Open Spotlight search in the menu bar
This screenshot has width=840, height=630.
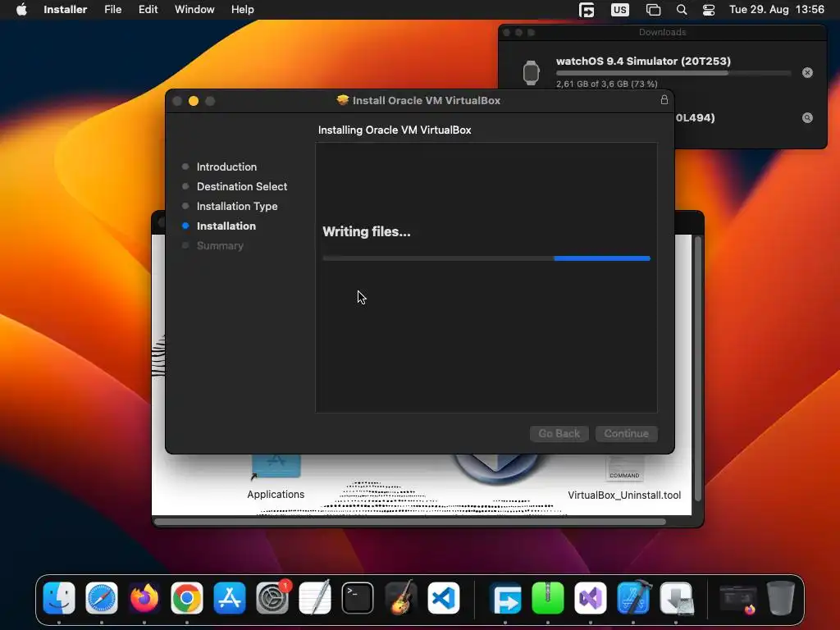point(682,10)
